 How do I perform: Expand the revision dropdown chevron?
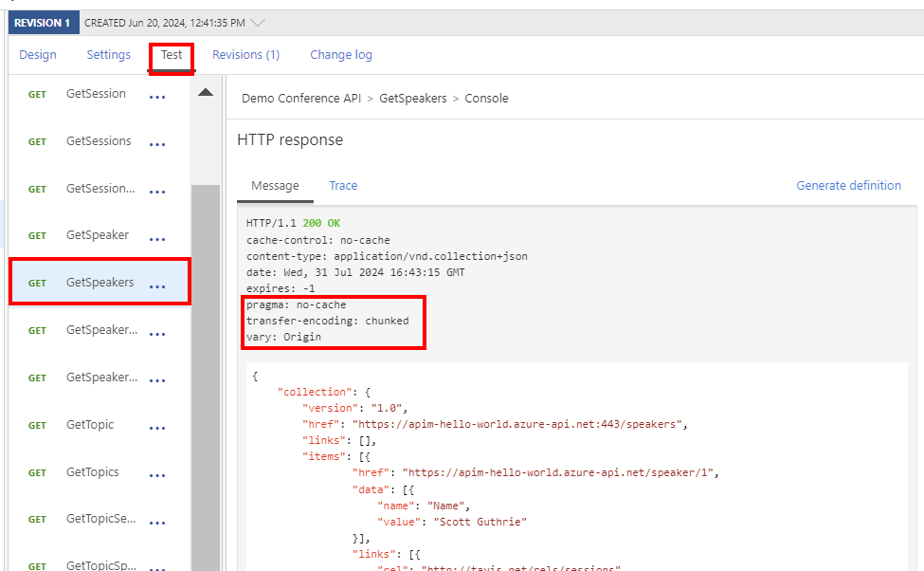[x=258, y=23]
